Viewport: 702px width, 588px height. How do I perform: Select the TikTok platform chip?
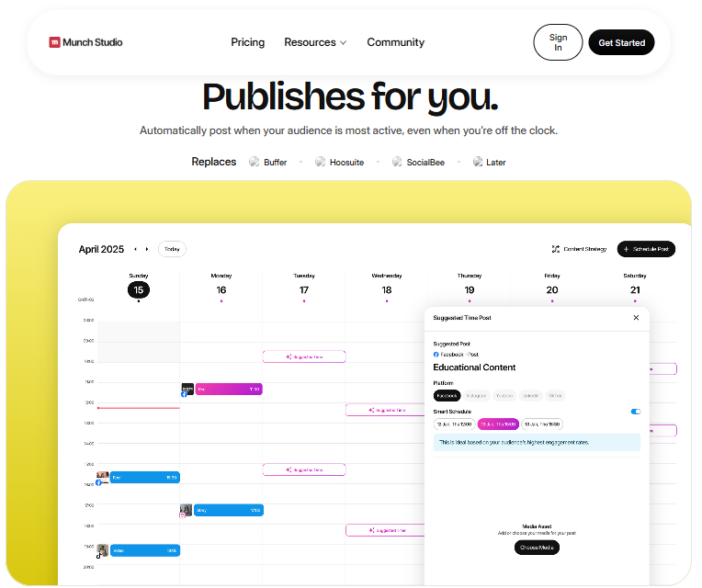coord(555,396)
